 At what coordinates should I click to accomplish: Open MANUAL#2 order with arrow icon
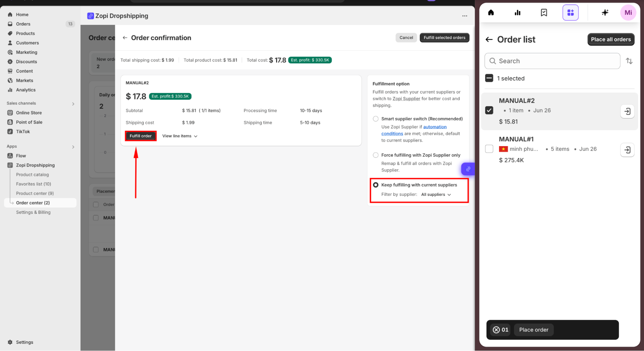click(x=627, y=111)
